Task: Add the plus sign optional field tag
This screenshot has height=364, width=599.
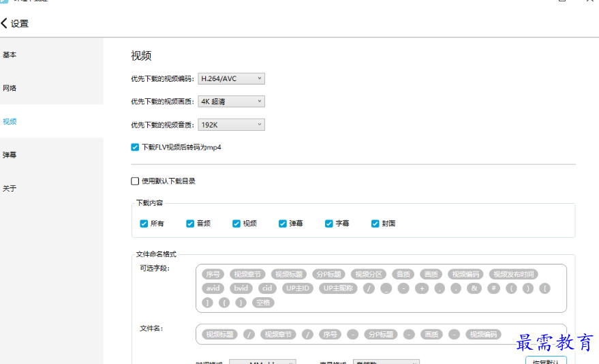Action: pyautogui.click(x=422, y=288)
